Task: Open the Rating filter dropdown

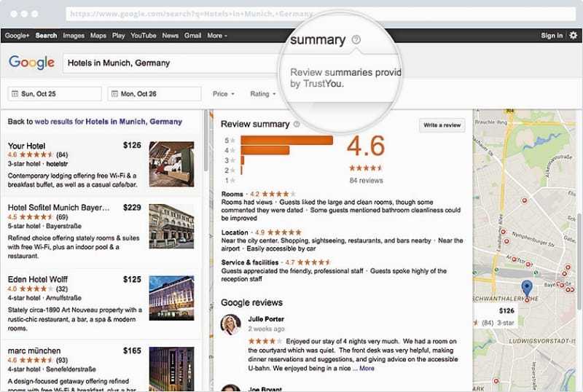Action: (x=262, y=94)
